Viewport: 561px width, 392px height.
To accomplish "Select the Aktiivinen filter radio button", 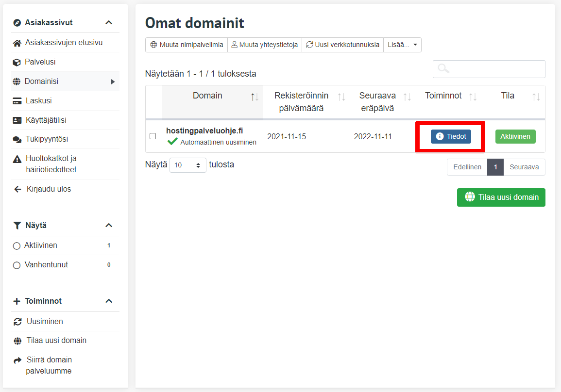I will pyautogui.click(x=17, y=246).
